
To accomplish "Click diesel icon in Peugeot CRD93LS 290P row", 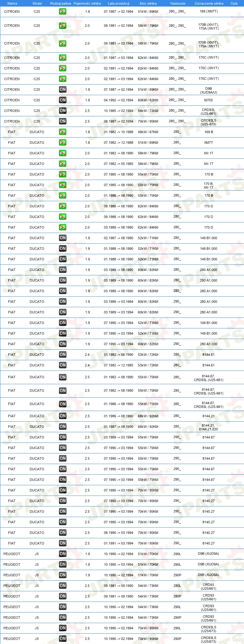I will 62,639.
